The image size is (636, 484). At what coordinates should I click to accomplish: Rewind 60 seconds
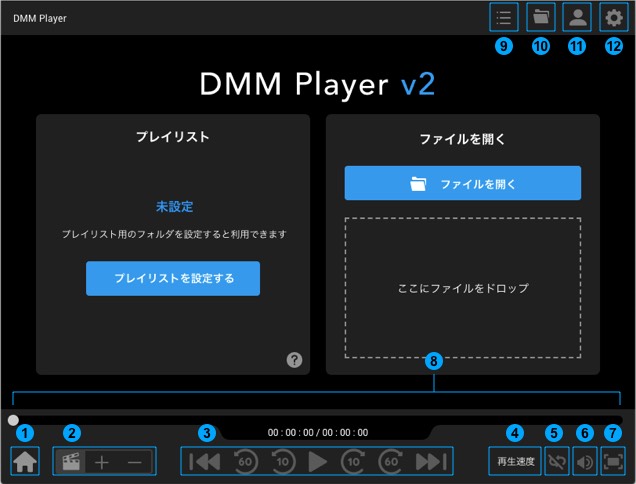[x=246, y=461]
